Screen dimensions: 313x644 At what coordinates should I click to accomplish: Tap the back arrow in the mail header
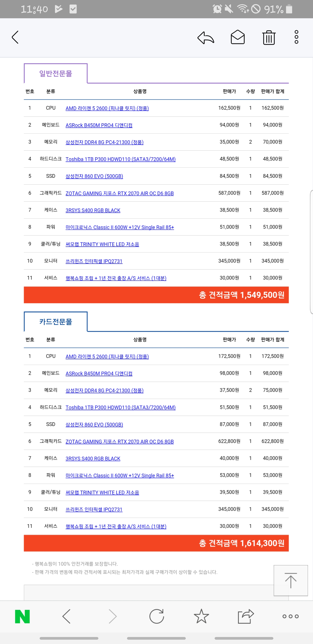coord(15,37)
